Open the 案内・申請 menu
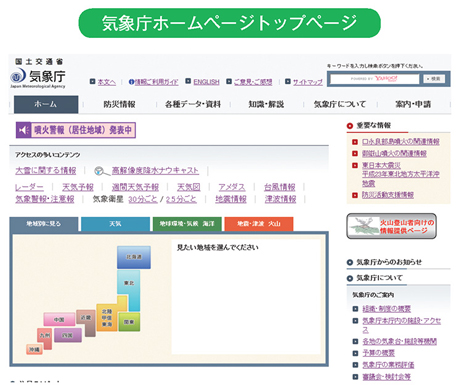Image resolution: width=460 pixels, height=389 pixels. coord(413,104)
